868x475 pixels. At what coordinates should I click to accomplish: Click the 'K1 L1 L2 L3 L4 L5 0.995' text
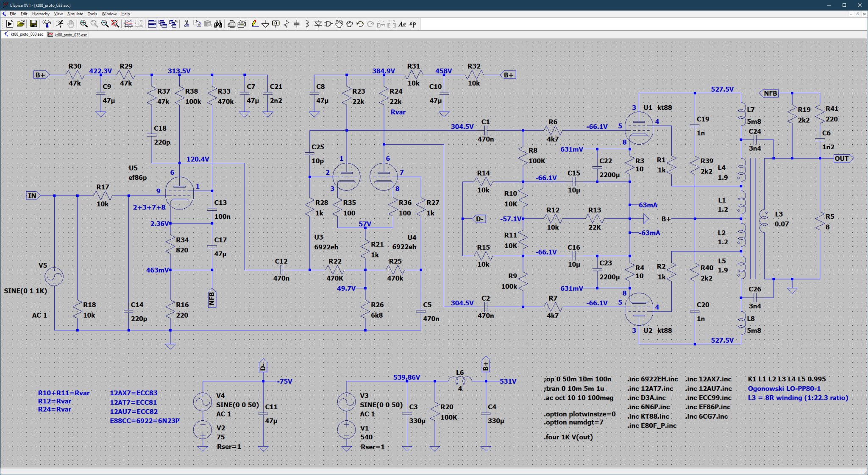(787, 379)
